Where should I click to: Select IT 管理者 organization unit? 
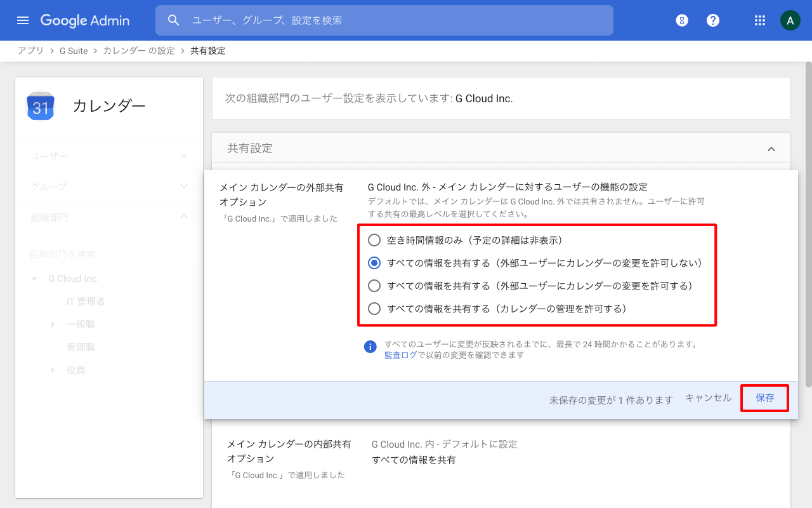click(x=86, y=302)
